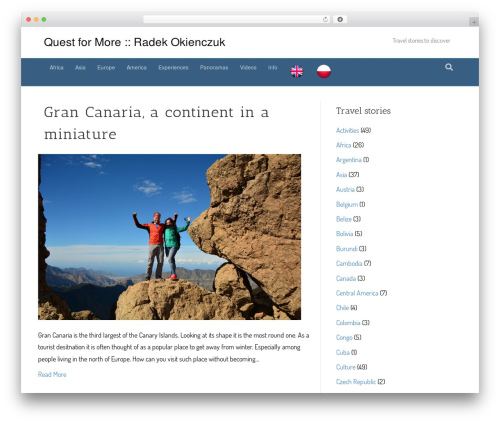
Task: Open the Czech Republic category link
Action: pos(356,382)
